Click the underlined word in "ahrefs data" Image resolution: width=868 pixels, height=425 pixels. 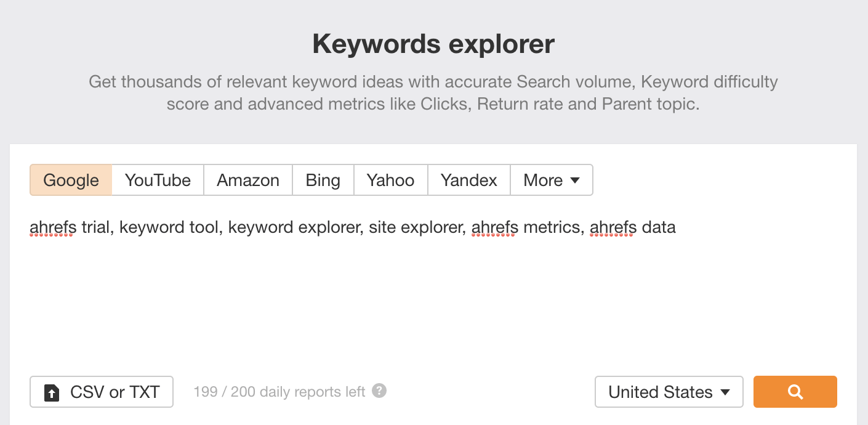[x=613, y=227]
